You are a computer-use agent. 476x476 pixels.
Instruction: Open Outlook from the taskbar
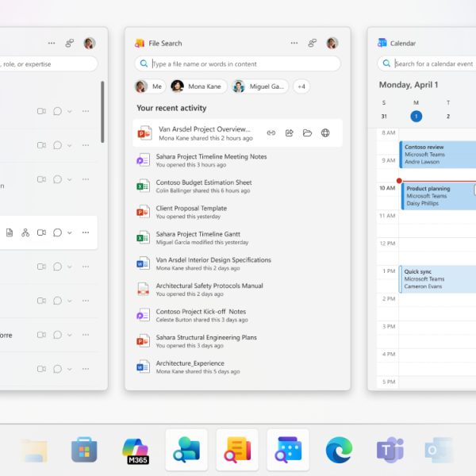[439, 450]
